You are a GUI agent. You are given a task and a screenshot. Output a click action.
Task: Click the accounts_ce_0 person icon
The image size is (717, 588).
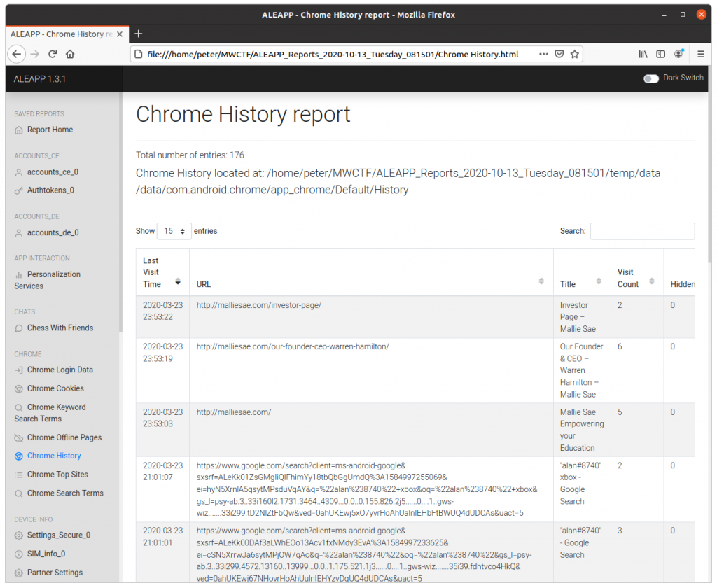click(x=19, y=172)
